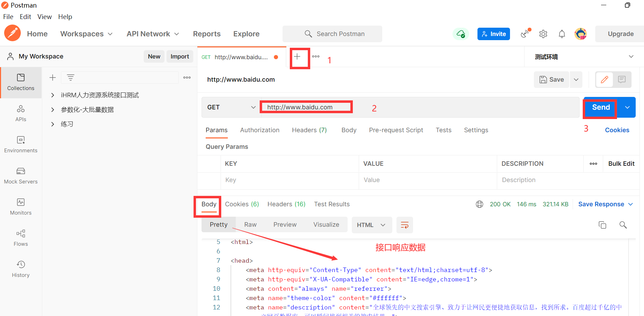The width and height of the screenshot is (644, 316).
Task: Toggle line wrap in the response view
Action: coord(404,225)
